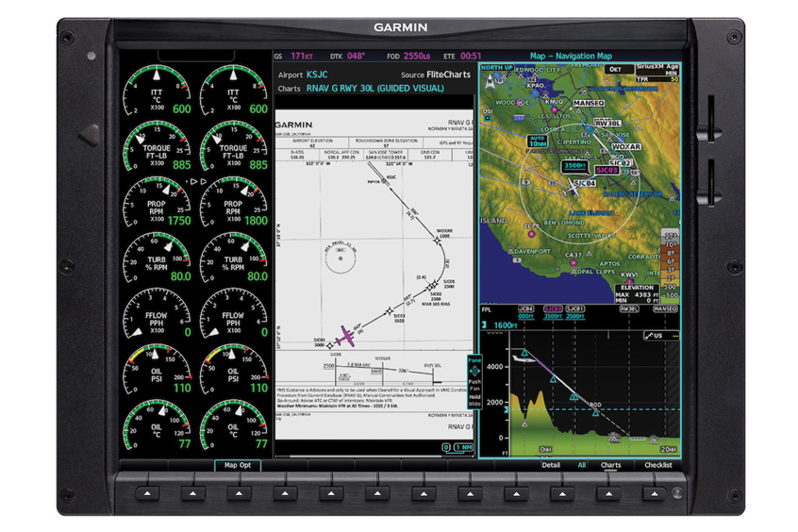Select the Charts softkey label
This screenshot has height=532, width=798.
click(x=610, y=465)
